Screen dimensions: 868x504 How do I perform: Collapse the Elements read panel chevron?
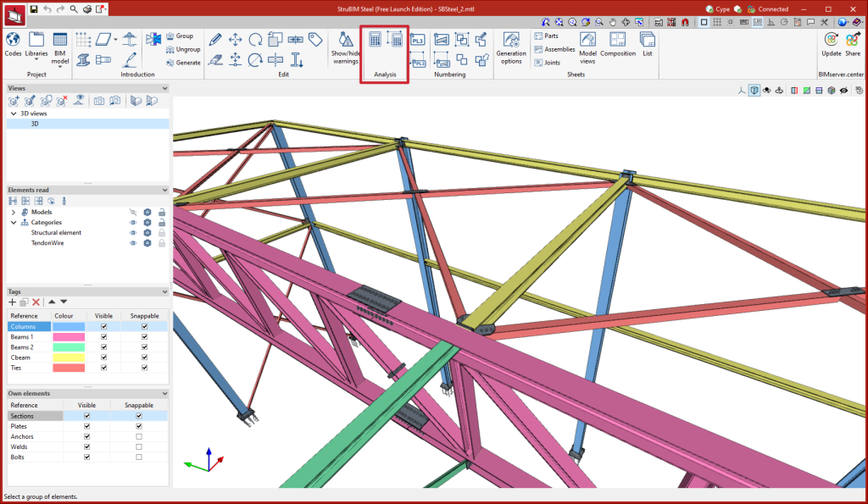click(x=164, y=190)
